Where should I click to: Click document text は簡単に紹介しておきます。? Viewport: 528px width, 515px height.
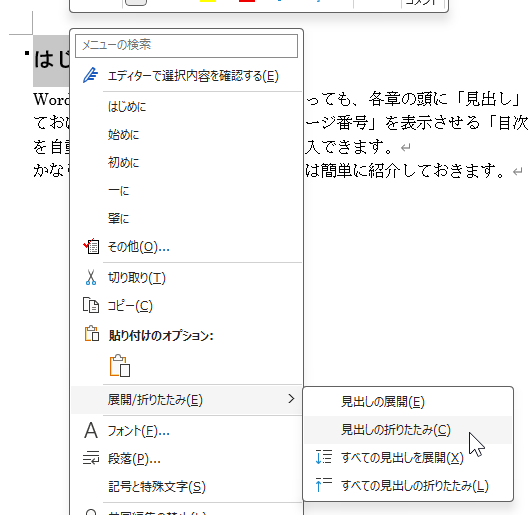[x=405, y=170]
